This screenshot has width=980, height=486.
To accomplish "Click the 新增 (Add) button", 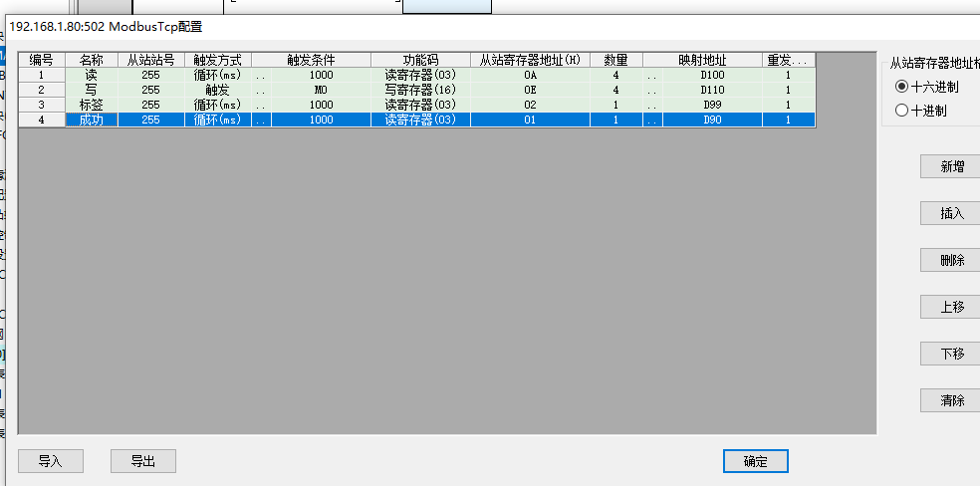I will click(x=952, y=166).
